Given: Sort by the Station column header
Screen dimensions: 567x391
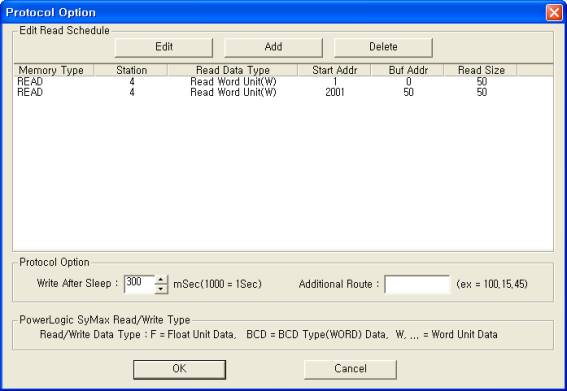Looking at the screenshot, I should coord(131,70).
